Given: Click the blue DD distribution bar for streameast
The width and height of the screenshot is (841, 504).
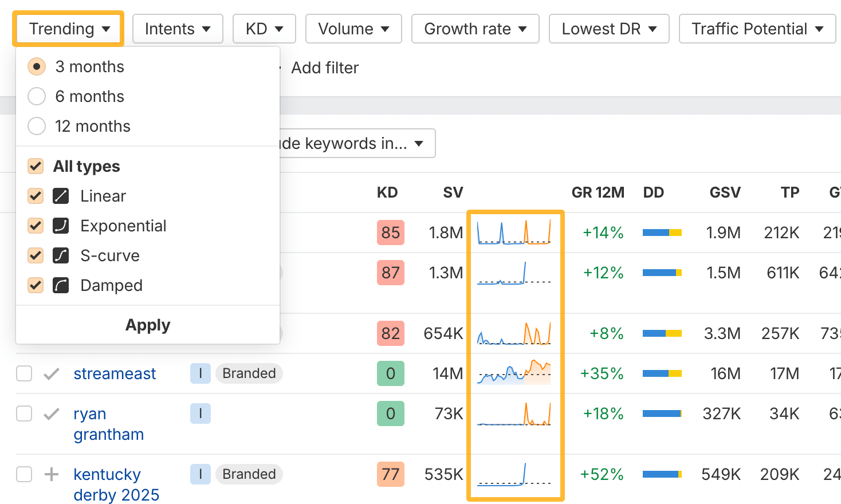Looking at the screenshot, I should (x=656, y=373).
